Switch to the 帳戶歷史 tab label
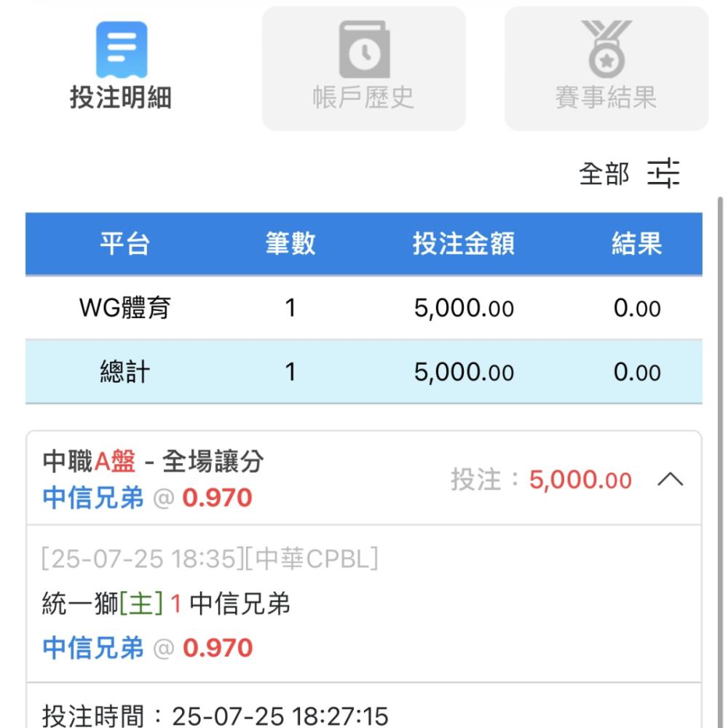Screen dimensions: 728x728 363,98
